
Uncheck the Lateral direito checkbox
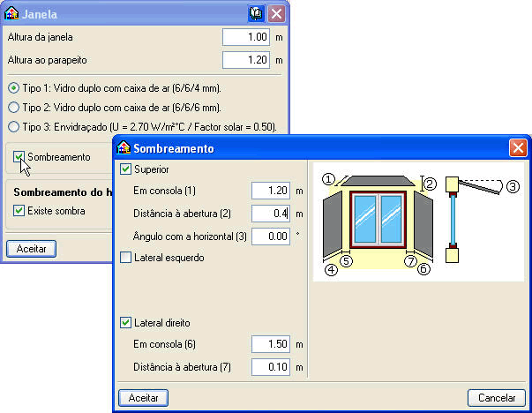pyautogui.click(x=125, y=323)
